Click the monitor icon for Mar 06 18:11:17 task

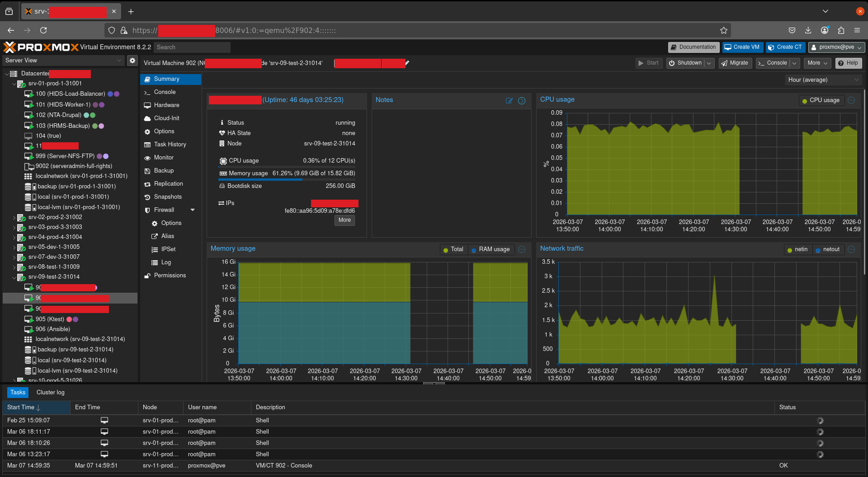tap(104, 432)
